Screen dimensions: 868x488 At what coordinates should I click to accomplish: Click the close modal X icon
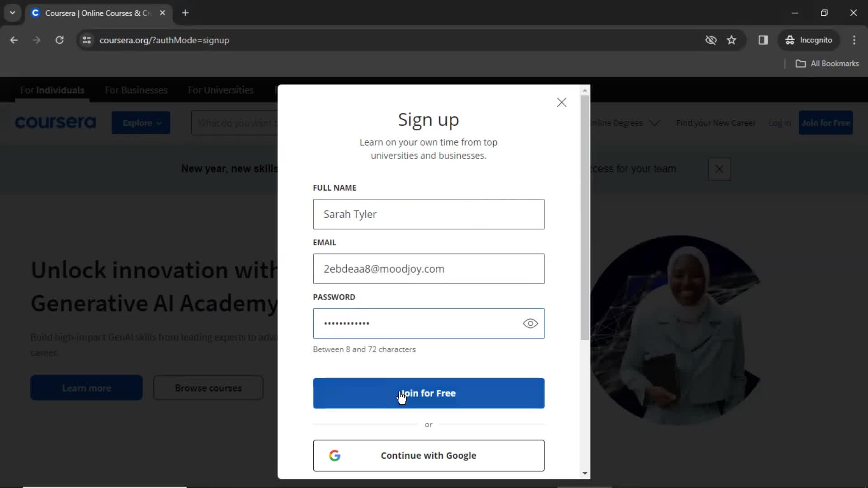coord(561,103)
